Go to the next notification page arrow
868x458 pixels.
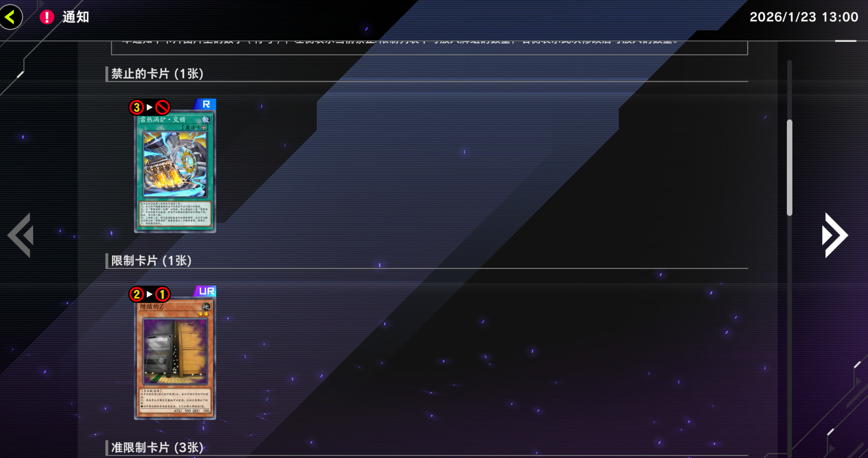coord(835,235)
